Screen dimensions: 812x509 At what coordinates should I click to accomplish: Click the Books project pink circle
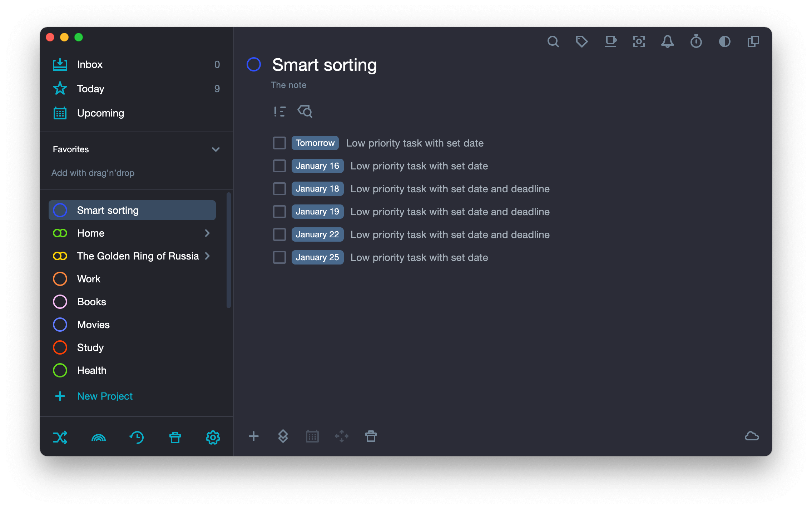pyautogui.click(x=60, y=302)
